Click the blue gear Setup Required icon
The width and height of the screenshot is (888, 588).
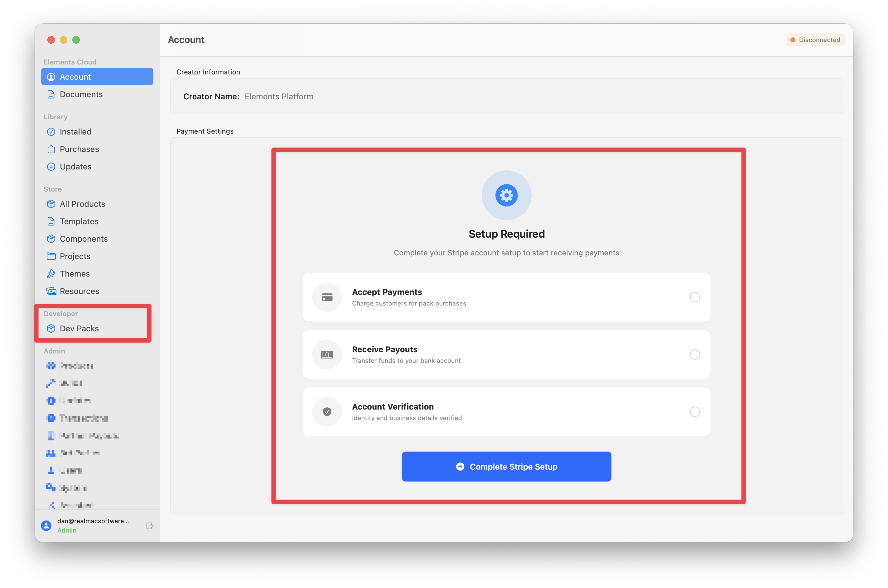coord(506,195)
